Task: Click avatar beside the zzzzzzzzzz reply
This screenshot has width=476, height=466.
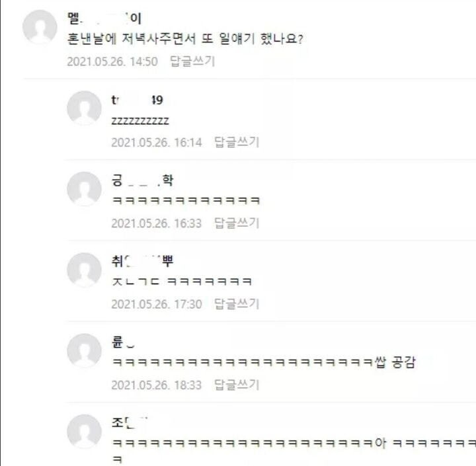Action: 84,108
